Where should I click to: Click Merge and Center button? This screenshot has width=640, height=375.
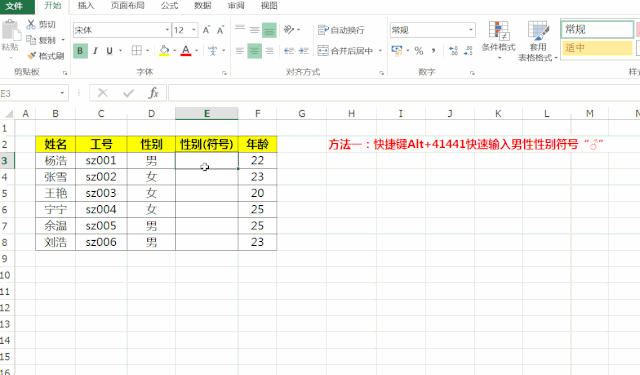coord(346,51)
